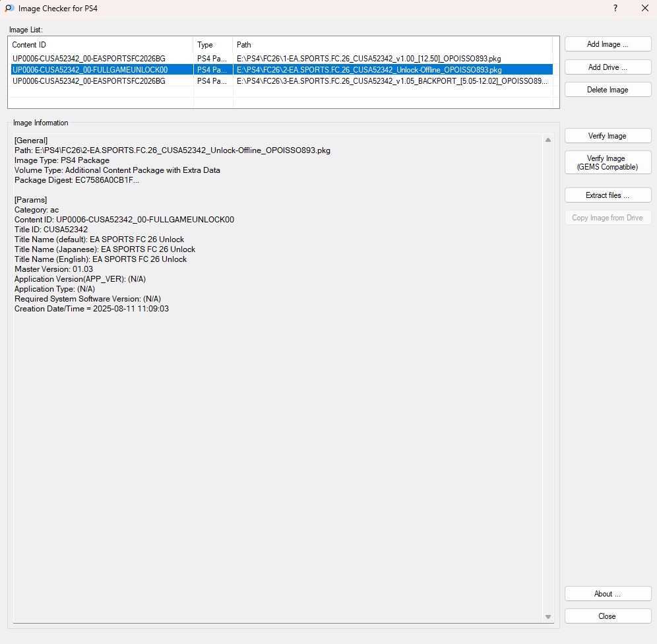Open the About dialog
The image size is (657, 644).
click(x=608, y=594)
